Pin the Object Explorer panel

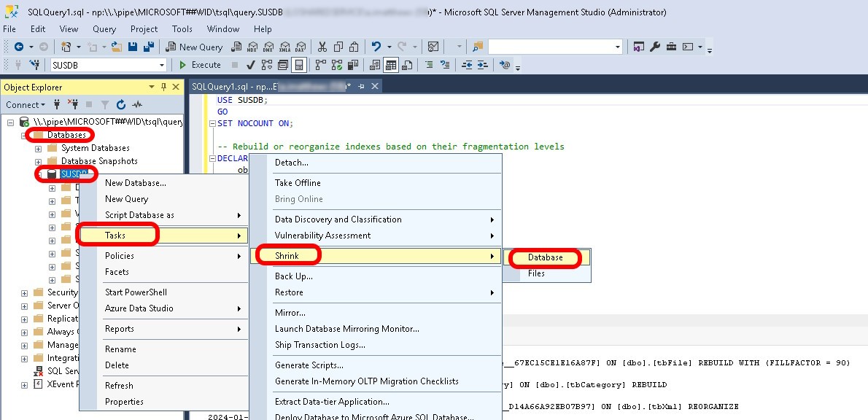164,87
